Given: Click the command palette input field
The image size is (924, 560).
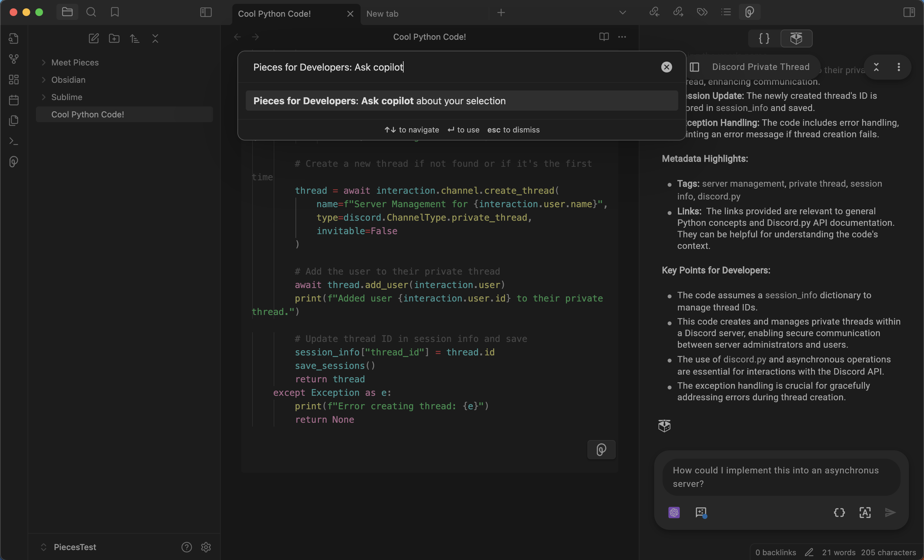Looking at the screenshot, I should pyautogui.click(x=454, y=67).
